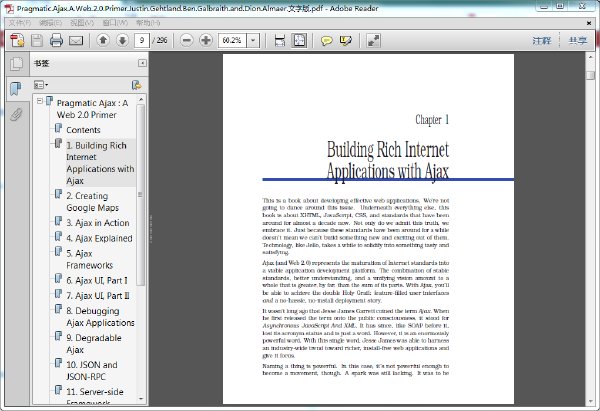Open bookmark options dropdown menu

click(x=41, y=85)
